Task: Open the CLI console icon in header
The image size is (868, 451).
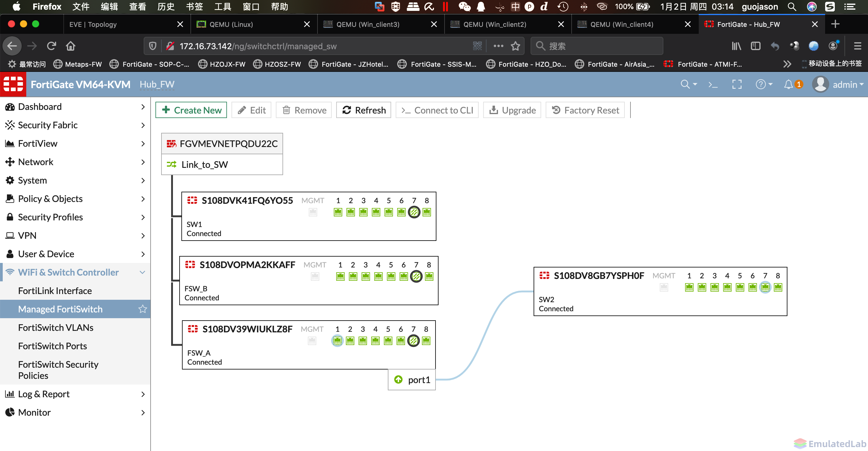Action: point(713,85)
